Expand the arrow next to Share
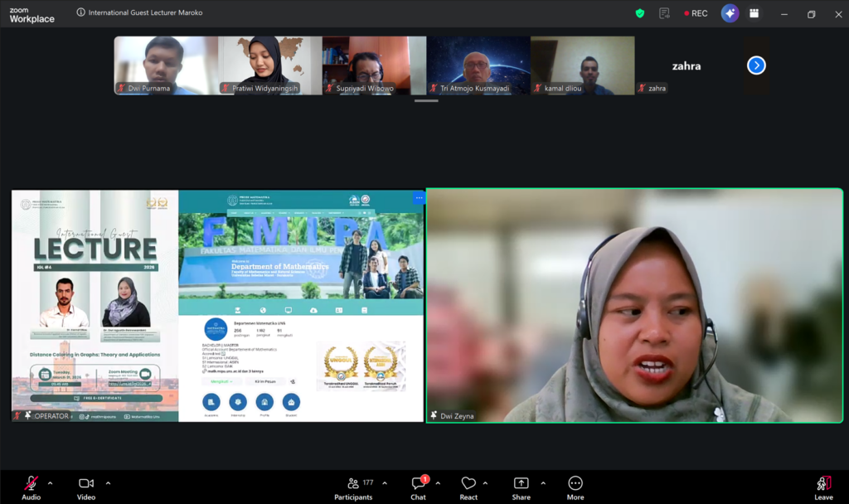The height and width of the screenshot is (504, 849). 543,482
